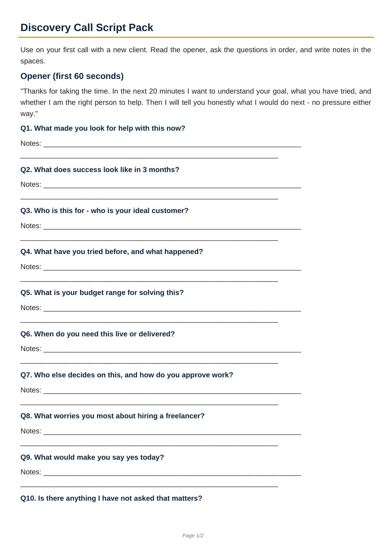This screenshot has width=392, height=555.
Task: Click the Opener (first 60 seconds) heading
Action: (72, 76)
